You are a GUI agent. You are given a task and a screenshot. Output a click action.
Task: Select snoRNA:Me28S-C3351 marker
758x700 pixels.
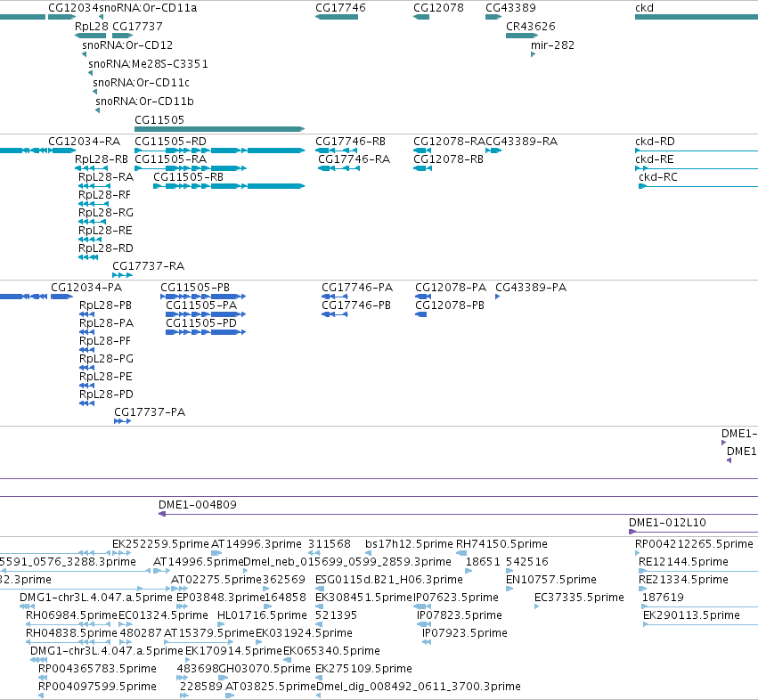pos(90,73)
